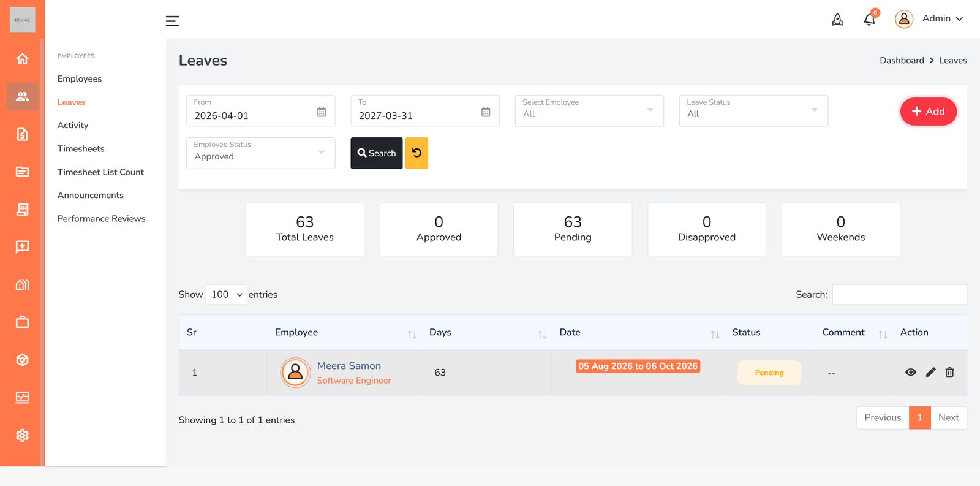Sort table by Days column

(x=542, y=335)
